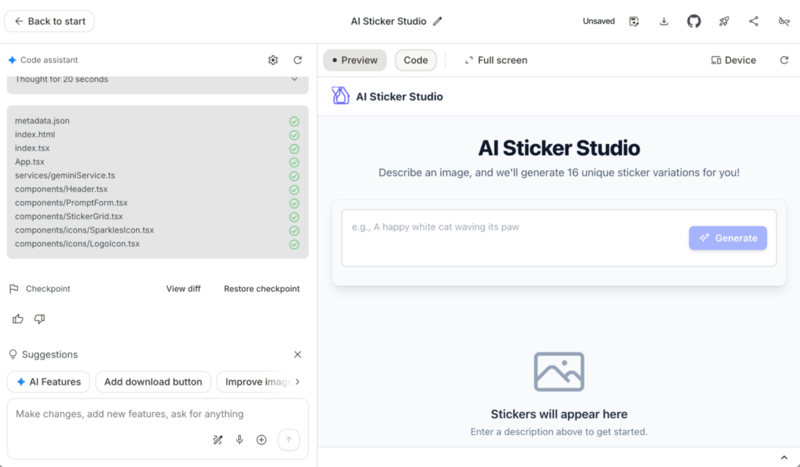Click the Back to start button
The height and width of the screenshot is (467, 800).
(x=49, y=21)
